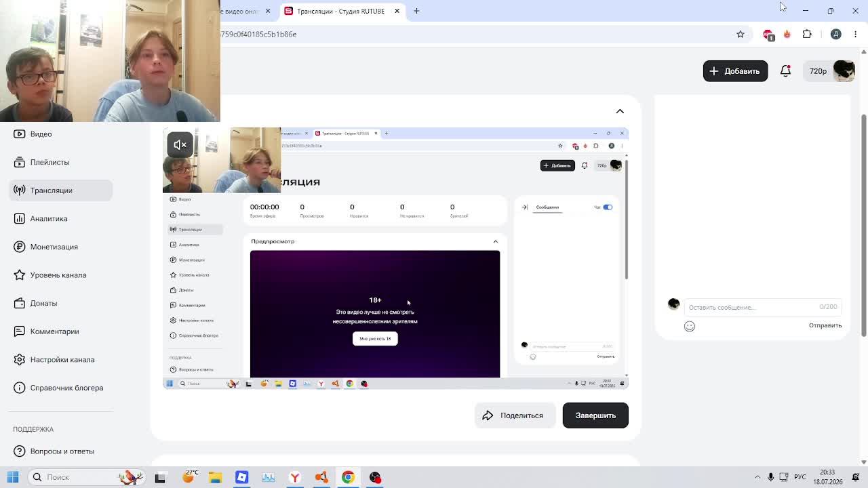Open the flame extension icon
The image size is (868, 488).
click(x=787, y=34)
